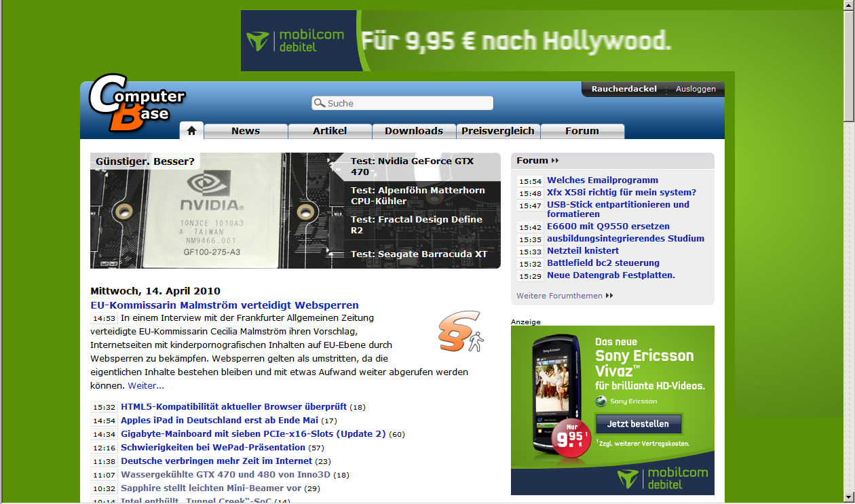The height and width of the screenshot is (504, 855).
Task: Click the Suche search field
Action: coord(402,103)
